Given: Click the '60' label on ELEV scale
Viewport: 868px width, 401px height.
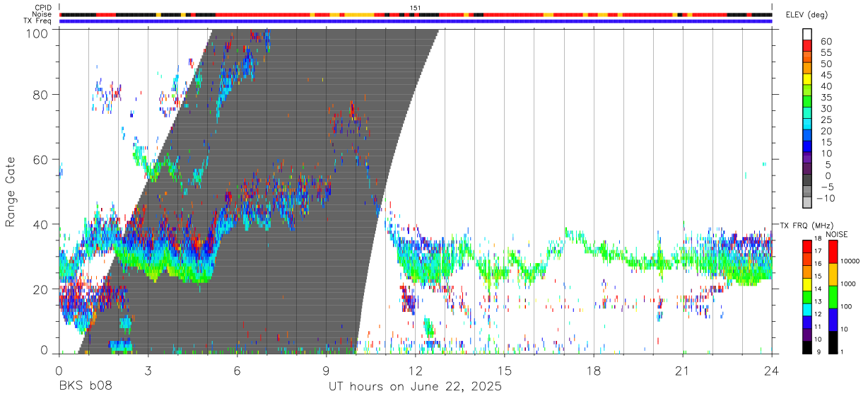Looking at the screenshot, I should [825, 42].
